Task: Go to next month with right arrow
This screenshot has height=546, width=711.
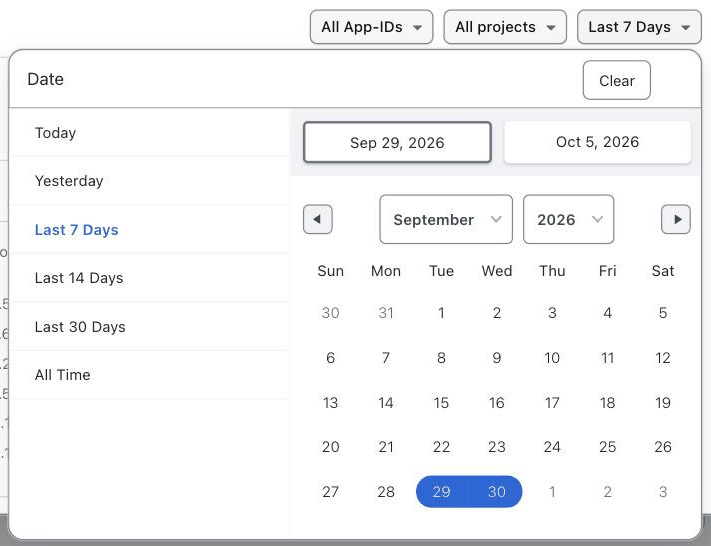Action: pyautogui.click(x=676, y=219)
